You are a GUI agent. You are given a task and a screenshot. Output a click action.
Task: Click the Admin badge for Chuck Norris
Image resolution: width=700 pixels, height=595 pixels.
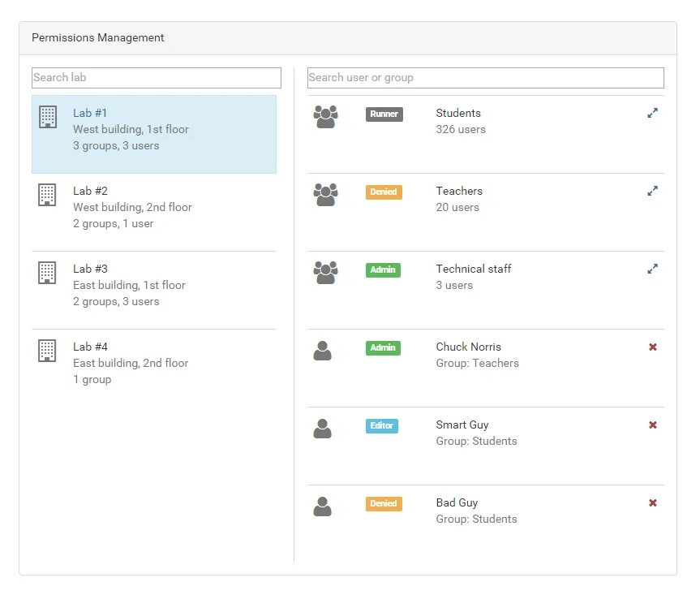(x=383, y=348)
